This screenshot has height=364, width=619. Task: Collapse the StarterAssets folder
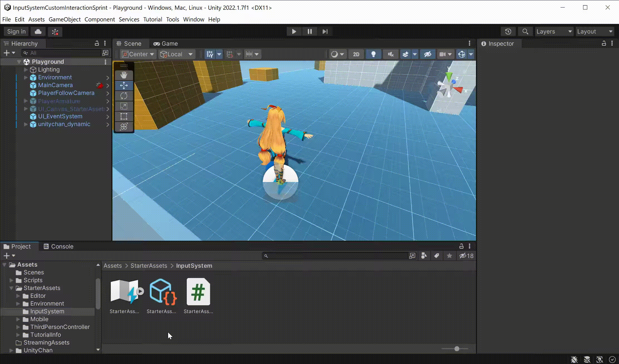[11, 288]
